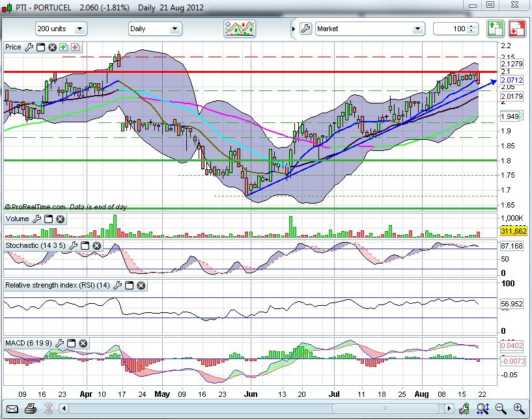The height and width of the screenshot is (419, 532).
Task: Toggle the trading toolbar using the small black arrow
Action: pos(294,29)
